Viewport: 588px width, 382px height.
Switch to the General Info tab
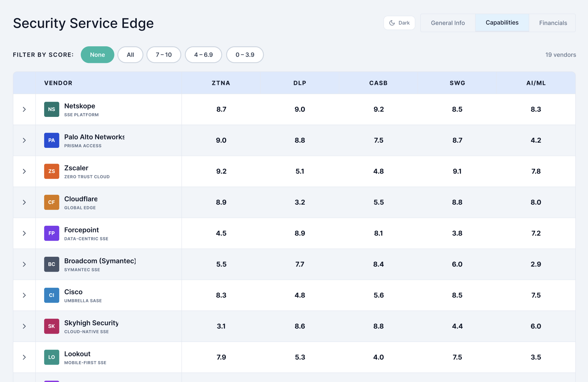click(448, 23)
